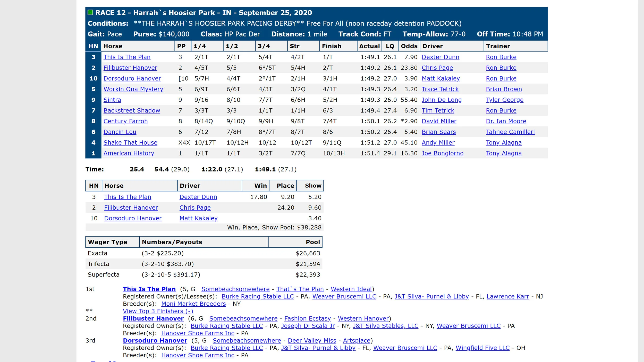Open Hanover Shoe Farms Inc for 3rd-place horse
Screen dimensions: 644x362
pyautogui.click(x=198, y=355)
